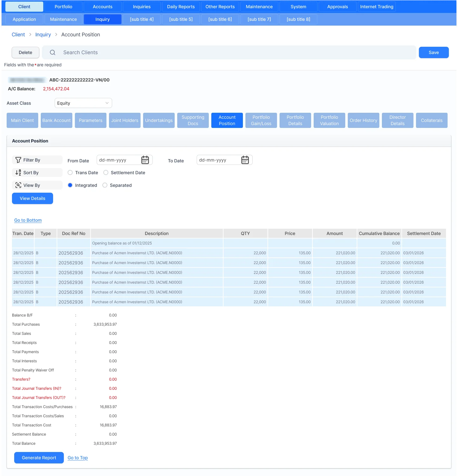Select the Settlement Date radio button

[x=106, y=172]
